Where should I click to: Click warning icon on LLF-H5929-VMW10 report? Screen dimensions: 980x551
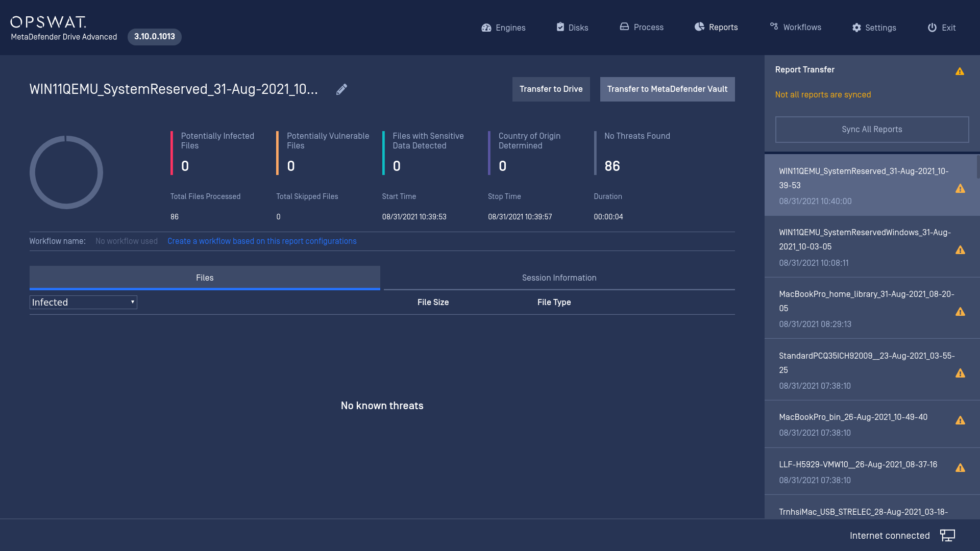pos(960,468)
